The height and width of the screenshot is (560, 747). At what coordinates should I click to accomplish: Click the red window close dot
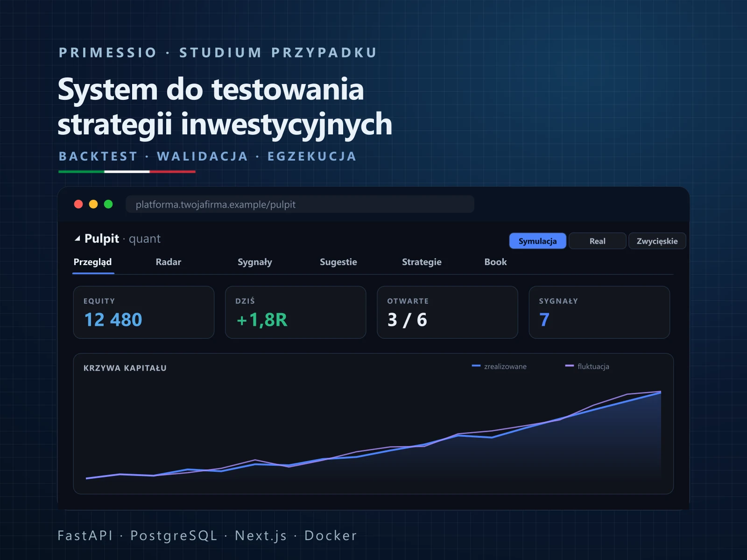[78, 204]
